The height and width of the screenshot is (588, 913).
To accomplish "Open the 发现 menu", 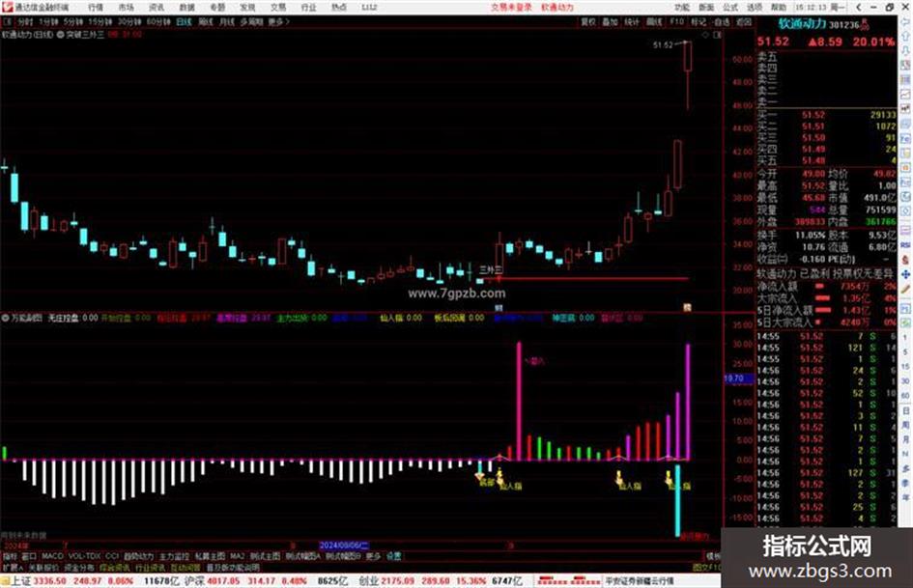I will 248,7.
